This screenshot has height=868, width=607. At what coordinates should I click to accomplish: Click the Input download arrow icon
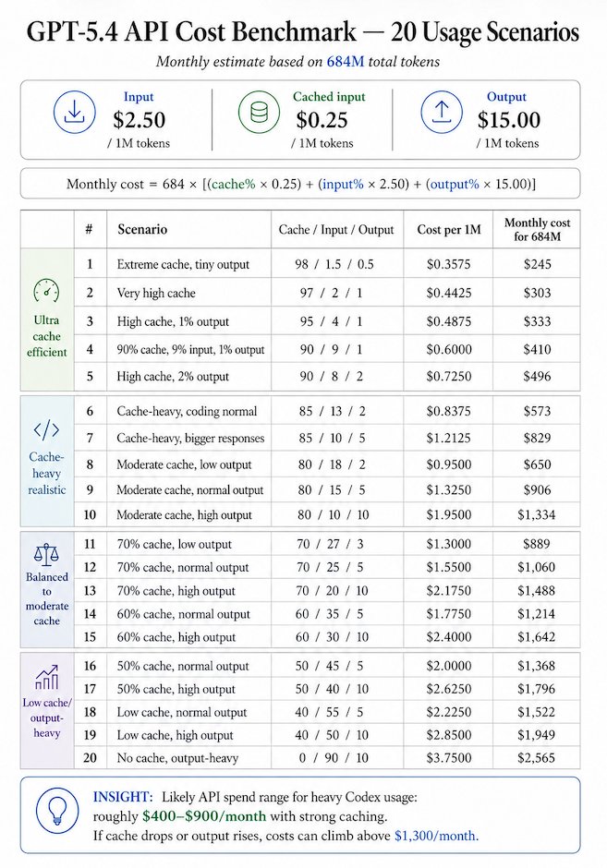click(x=74, y=112)
